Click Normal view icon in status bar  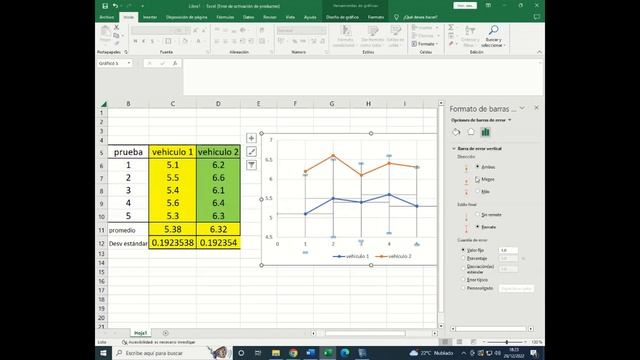point(445,342)
